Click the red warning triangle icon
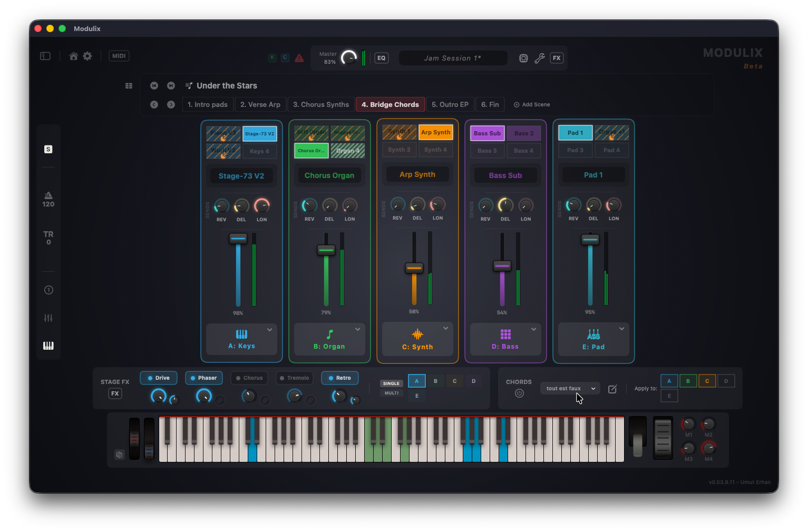 pyautogui.click(x=299, y=58)
